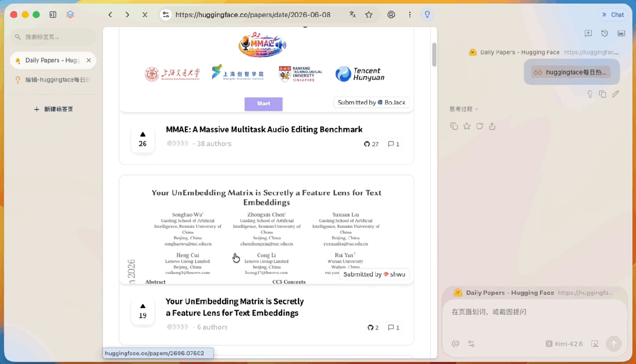Translate this page with the translate icon
This screenshot has height=364, width=636.
pyautogui.click(x=353, y=15)
